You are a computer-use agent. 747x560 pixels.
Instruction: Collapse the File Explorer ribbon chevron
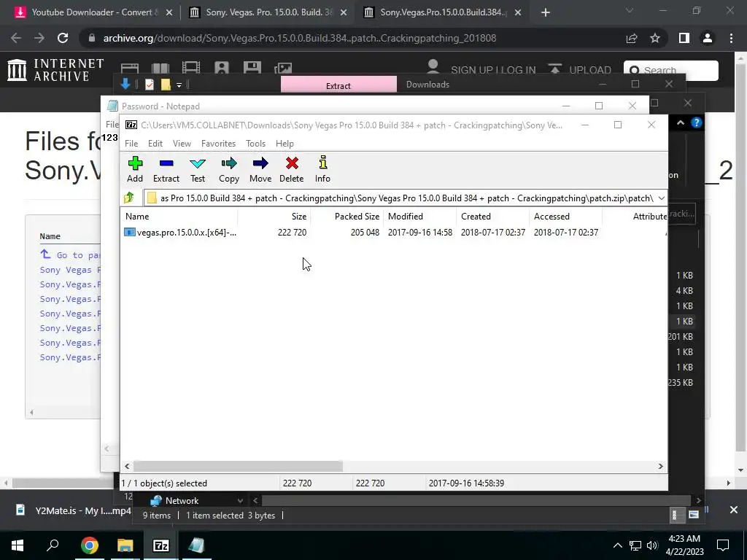681,122
